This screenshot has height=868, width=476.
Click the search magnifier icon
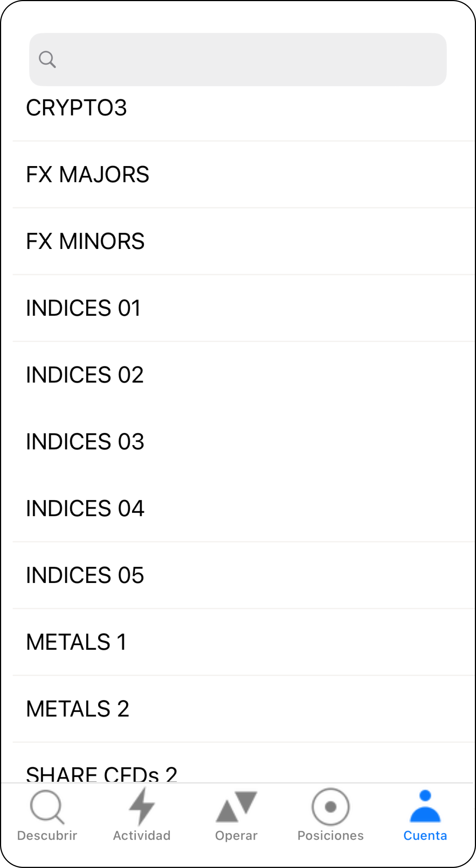coord(47,59)
